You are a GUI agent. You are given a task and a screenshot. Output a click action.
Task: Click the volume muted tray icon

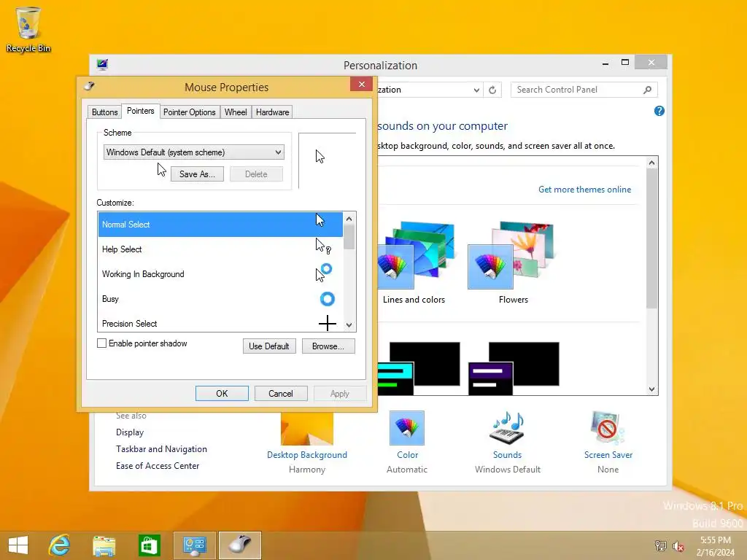[678, 545]
